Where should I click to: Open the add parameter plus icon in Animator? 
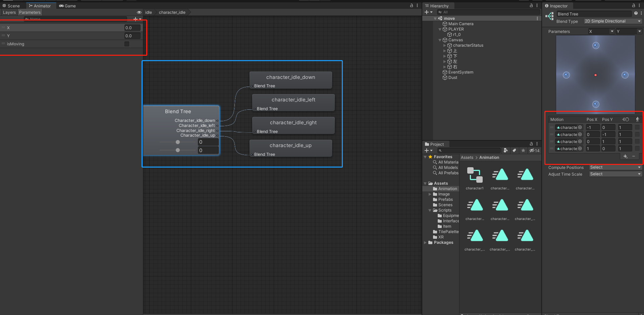coord(136,19)
